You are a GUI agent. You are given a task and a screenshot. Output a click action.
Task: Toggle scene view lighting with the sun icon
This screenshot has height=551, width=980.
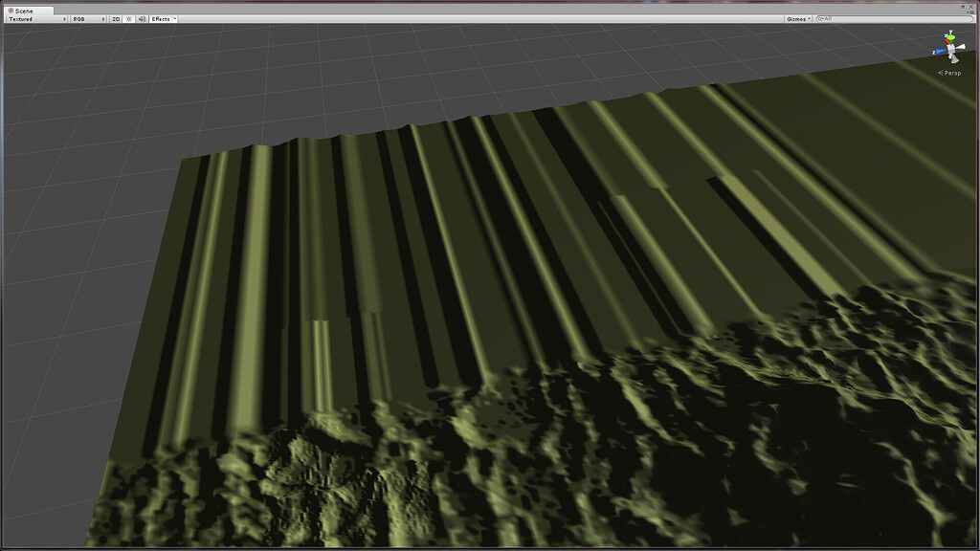pyautogui.click(x=130, y=18)
